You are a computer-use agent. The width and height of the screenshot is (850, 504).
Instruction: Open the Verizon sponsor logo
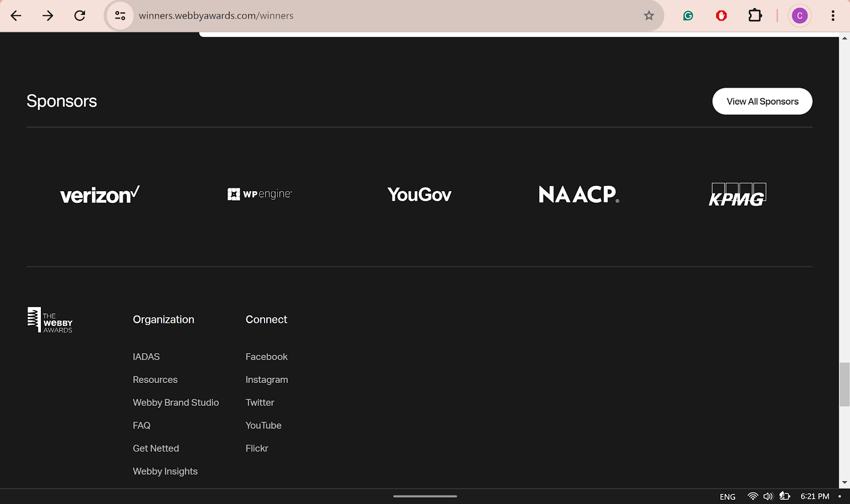[100, 194]
